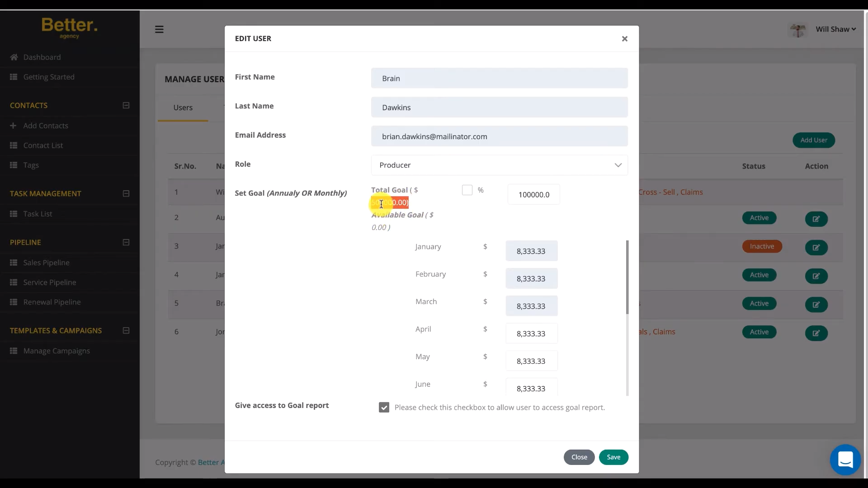Click the Close button in dialog
This screenshot has width=868, height=488.
[579, 457]
